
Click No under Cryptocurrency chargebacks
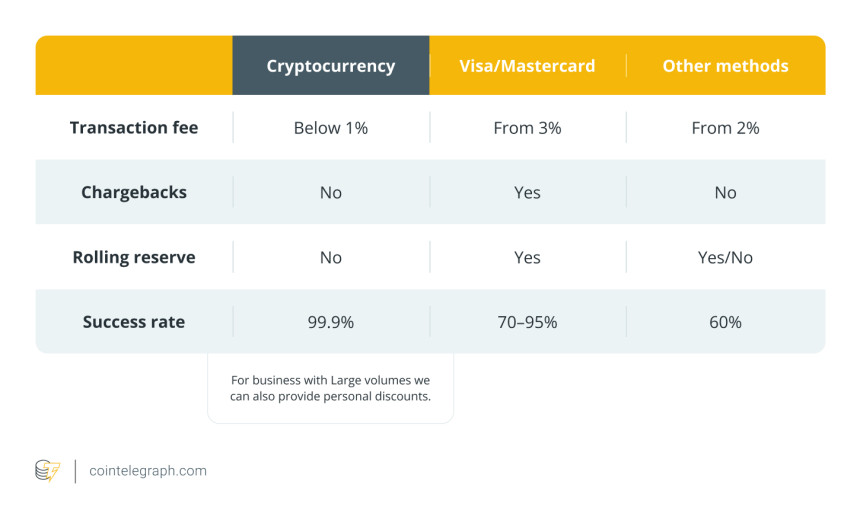(331, 192)
